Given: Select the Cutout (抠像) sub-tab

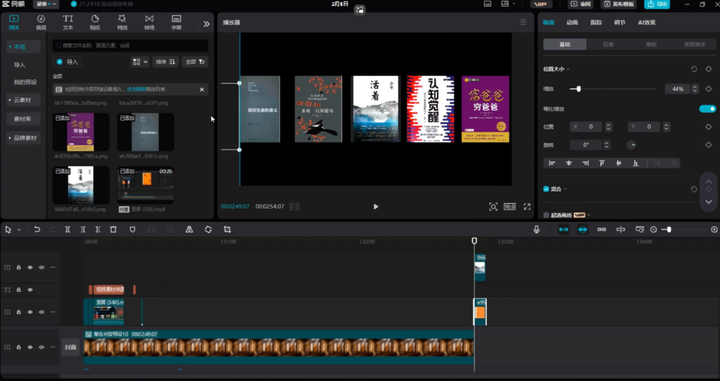Looking at the screenshot, I should [608, 45].
